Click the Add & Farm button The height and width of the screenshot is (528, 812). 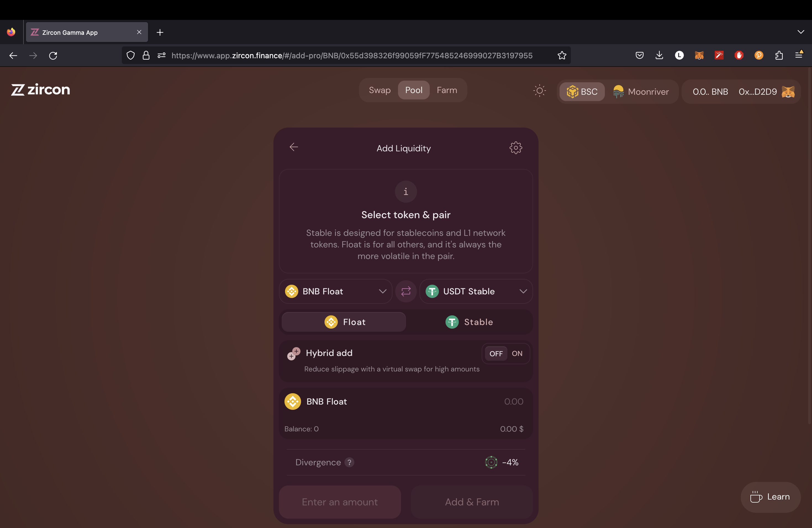(472, 502)
